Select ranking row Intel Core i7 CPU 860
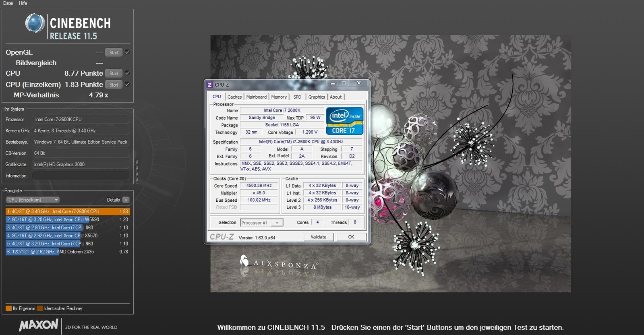This screenshot has height=335, width=644. point(68,227)
